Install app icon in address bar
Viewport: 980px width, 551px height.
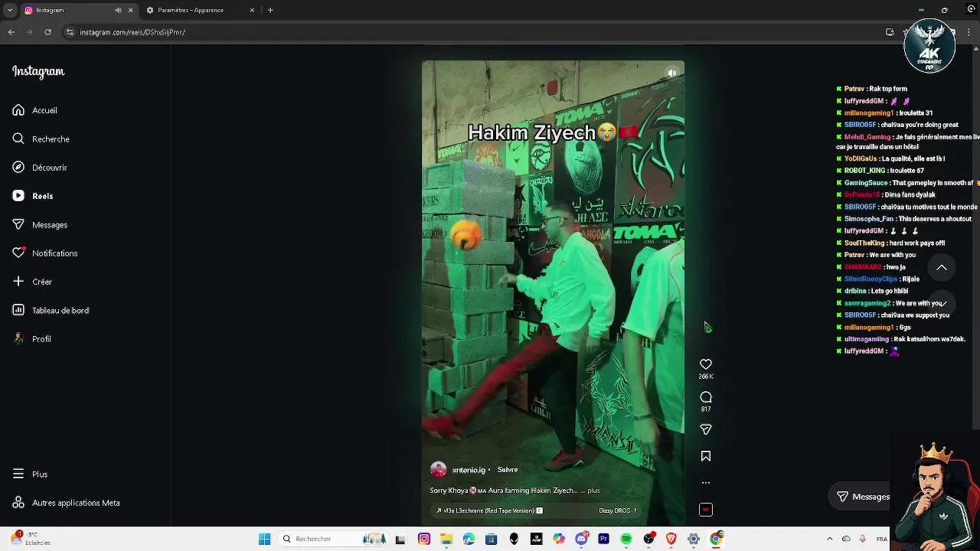click(890, 32)
